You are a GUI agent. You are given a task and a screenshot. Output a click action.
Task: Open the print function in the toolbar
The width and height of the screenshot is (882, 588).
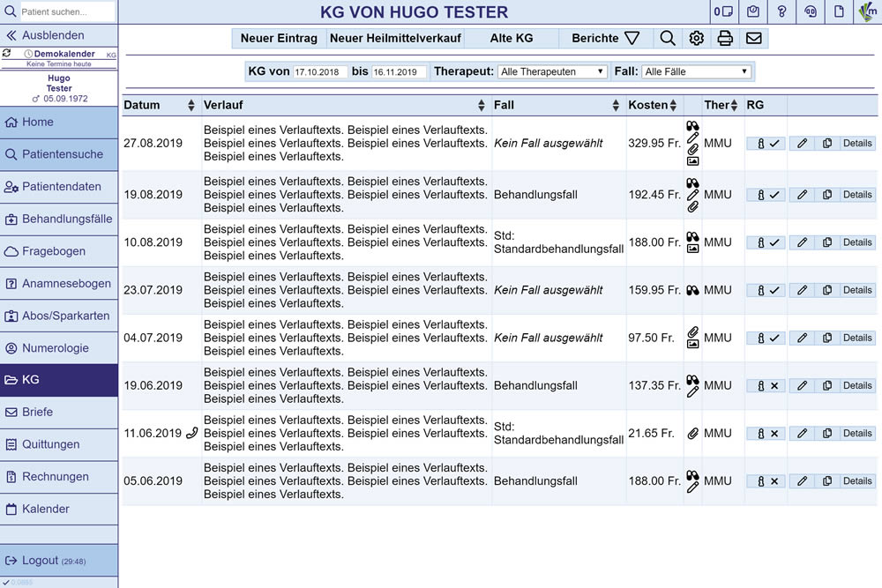[725, 38]
